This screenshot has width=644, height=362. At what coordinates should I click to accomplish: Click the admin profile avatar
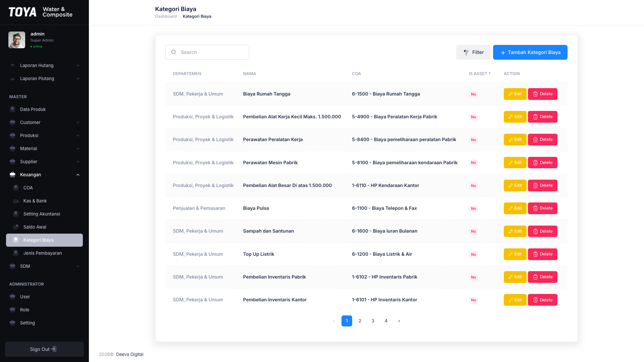(17, 40)
